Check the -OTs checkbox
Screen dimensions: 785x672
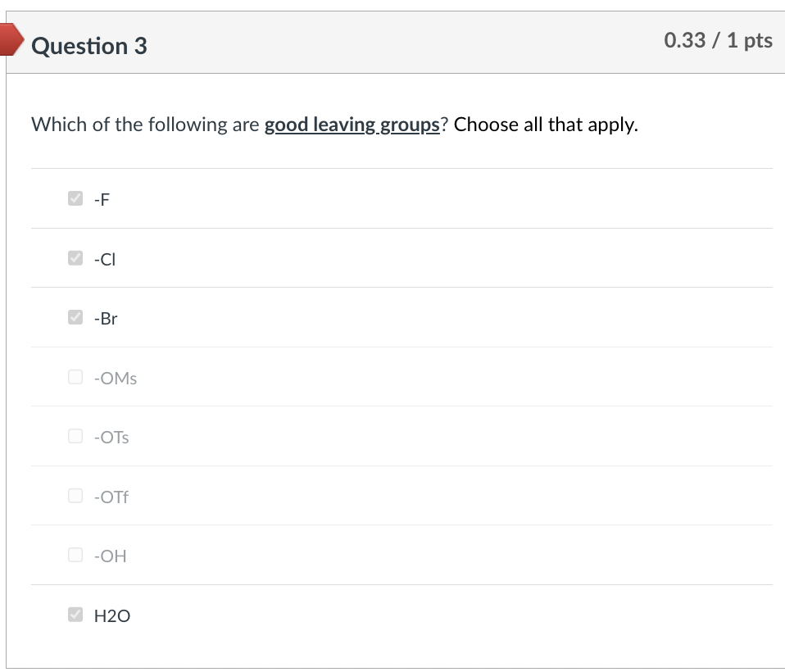(75, 436)
